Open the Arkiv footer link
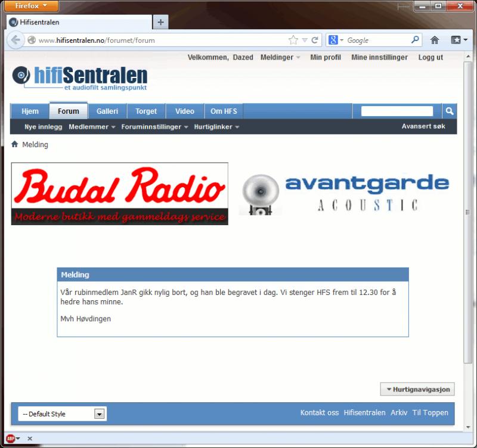 tap(399, 412)
